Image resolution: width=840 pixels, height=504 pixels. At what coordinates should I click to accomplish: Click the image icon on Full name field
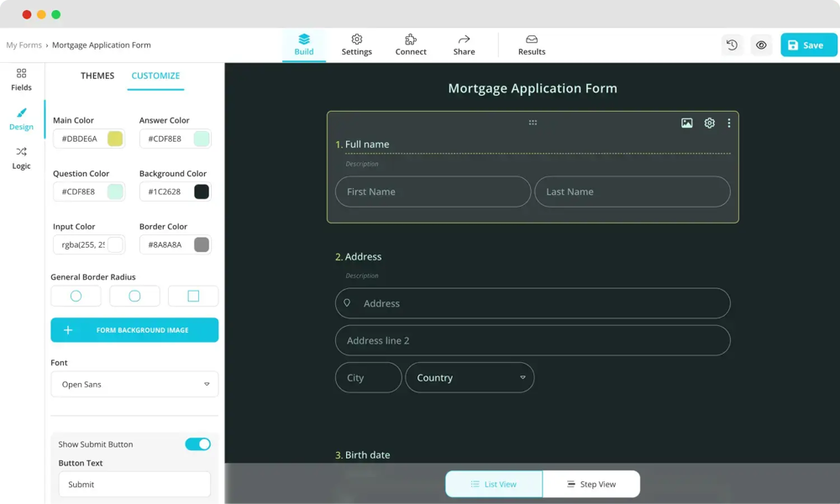tap(686, 123)
